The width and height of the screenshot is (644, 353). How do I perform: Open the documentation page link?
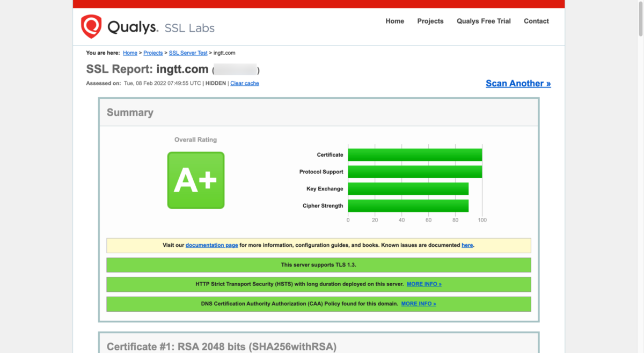pos(211,245)
